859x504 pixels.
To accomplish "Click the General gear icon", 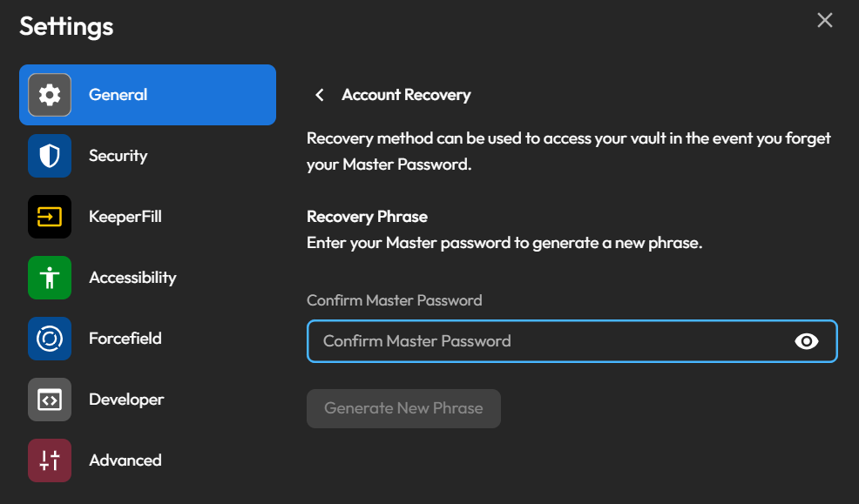I will tap(50, 95).
